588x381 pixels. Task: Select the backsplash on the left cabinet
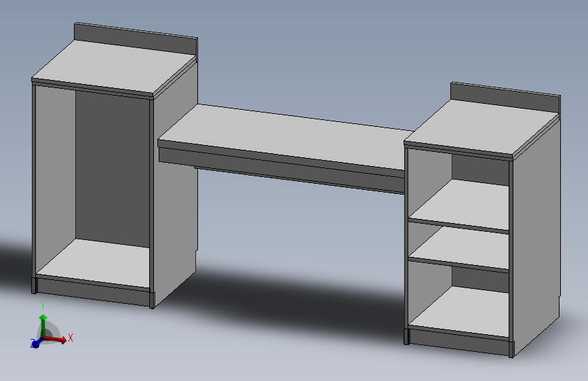[136, 39]
